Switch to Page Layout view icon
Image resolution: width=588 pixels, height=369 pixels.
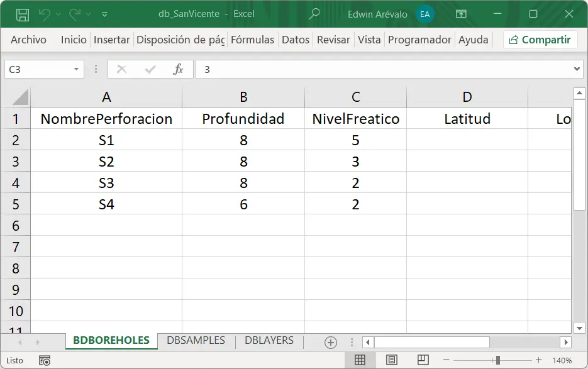392,360
